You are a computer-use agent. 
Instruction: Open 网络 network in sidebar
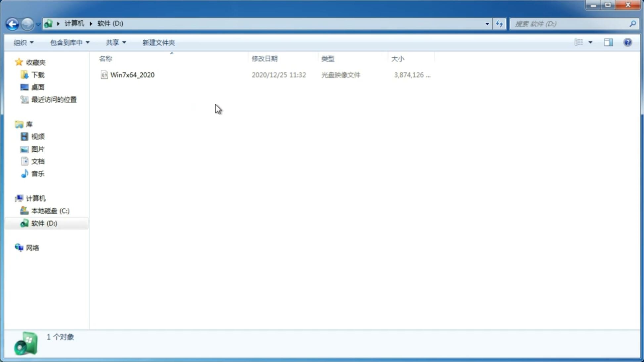click(x=32, y=247)
